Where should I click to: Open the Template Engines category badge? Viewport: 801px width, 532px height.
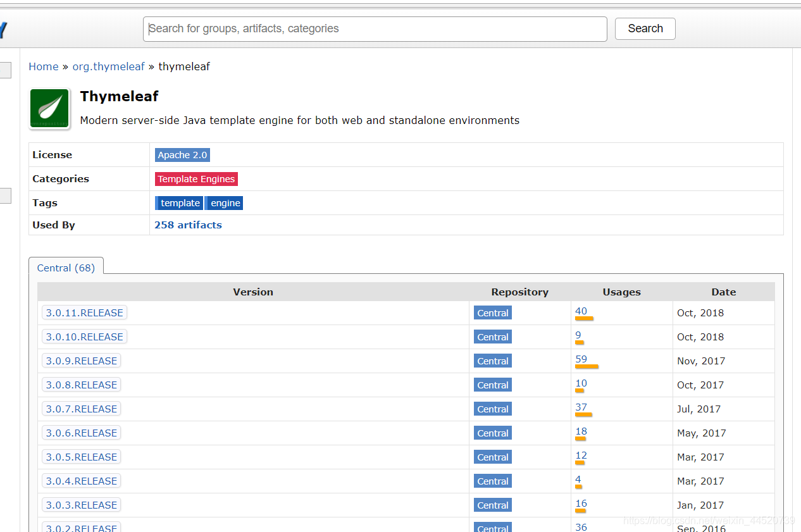point(196,179)
